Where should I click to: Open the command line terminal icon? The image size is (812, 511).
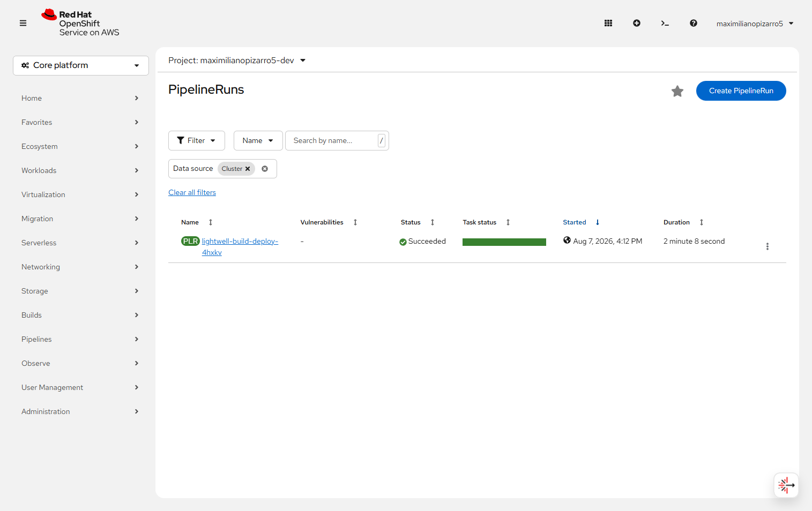click(x=665, y=23)
